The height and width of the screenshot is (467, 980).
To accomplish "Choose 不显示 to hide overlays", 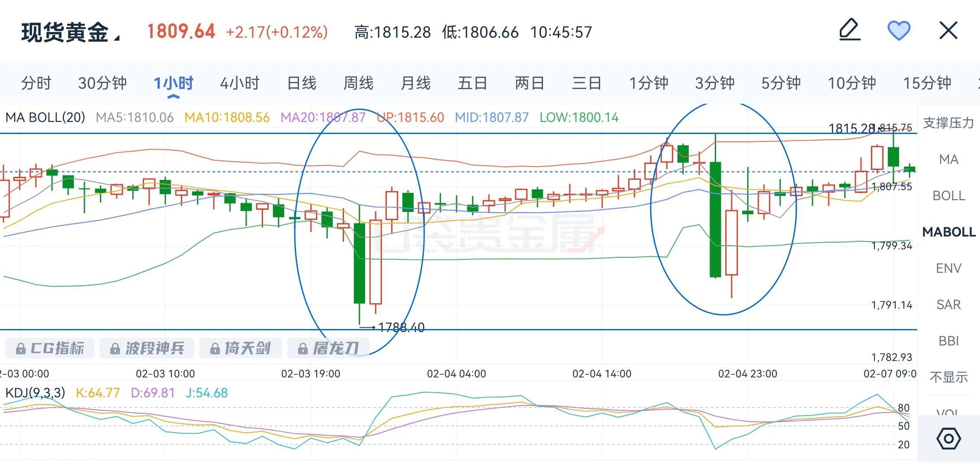I will point(948,377).
